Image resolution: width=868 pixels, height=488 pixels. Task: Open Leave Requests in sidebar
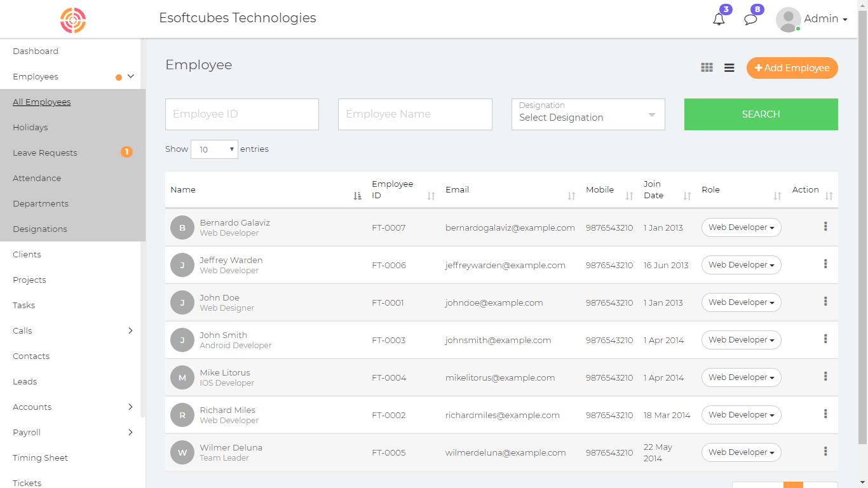(x=45, y=152)
